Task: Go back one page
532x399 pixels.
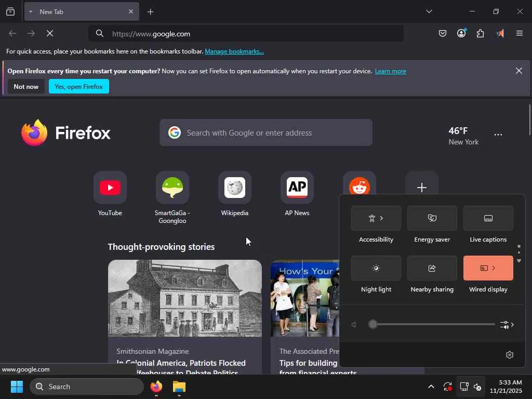Action: tap(12, 33)
